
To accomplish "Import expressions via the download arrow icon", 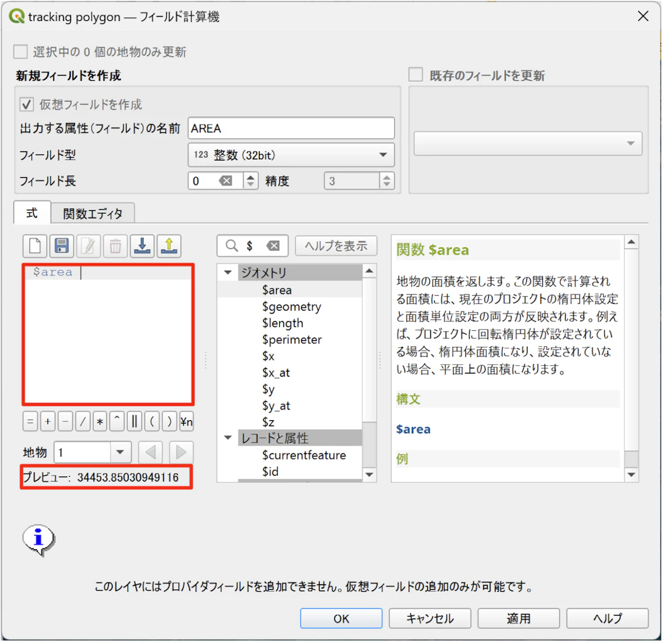I will [x=142, y=246].
